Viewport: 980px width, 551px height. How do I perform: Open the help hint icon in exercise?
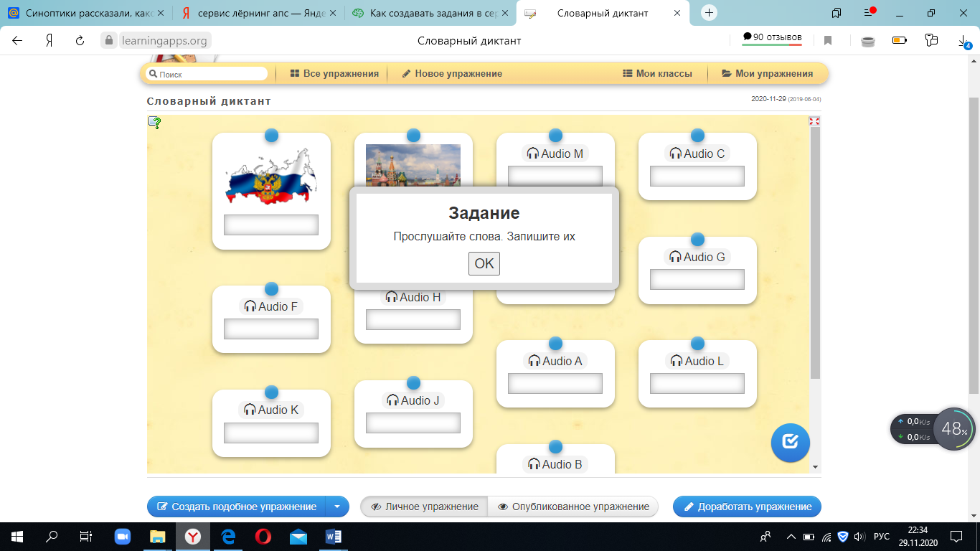click(154, 123)
